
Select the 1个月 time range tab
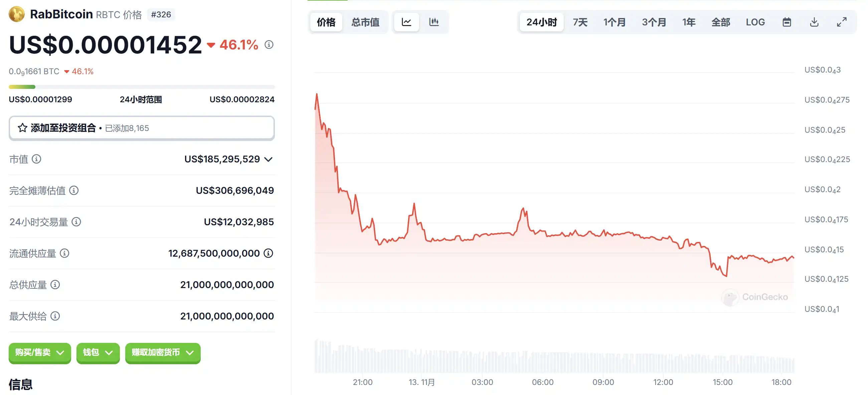click(614, 22)
